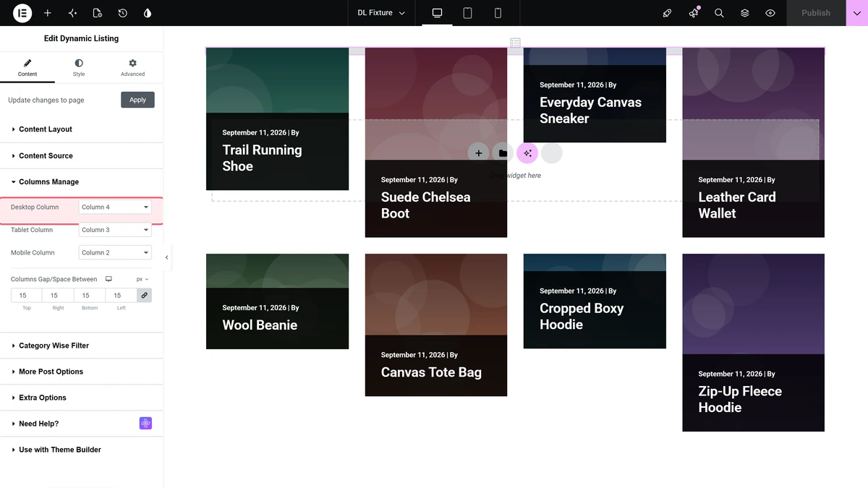The width and height of the screenshot is (868, 488).
Task: Collapse the editor panel with side arrow
Action: (167, 257)
